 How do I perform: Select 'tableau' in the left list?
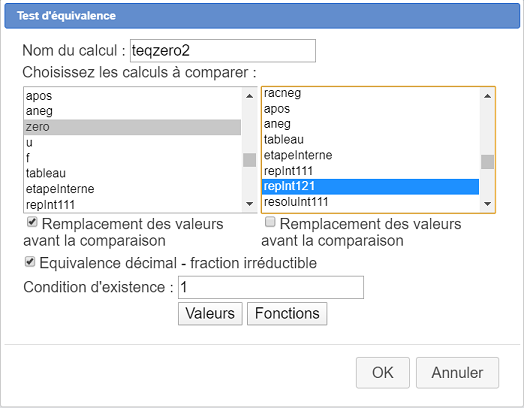tap(132, 173)
